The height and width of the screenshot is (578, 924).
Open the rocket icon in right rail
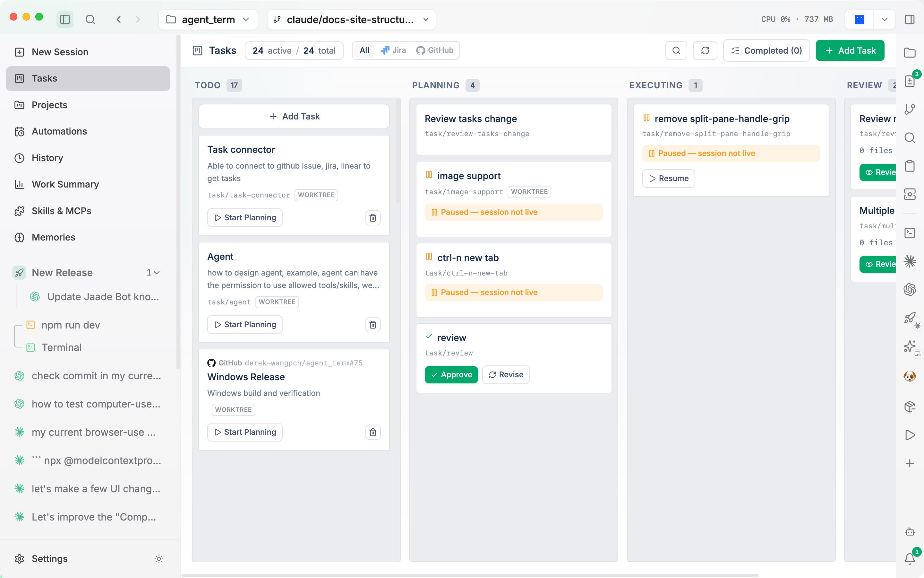[x=910, y=318]
